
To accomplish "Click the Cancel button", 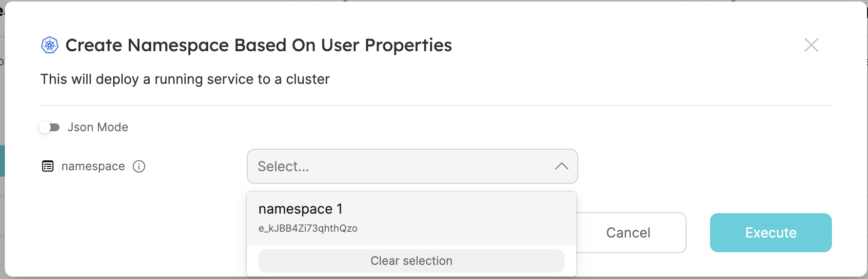I will tap(628, 233).
